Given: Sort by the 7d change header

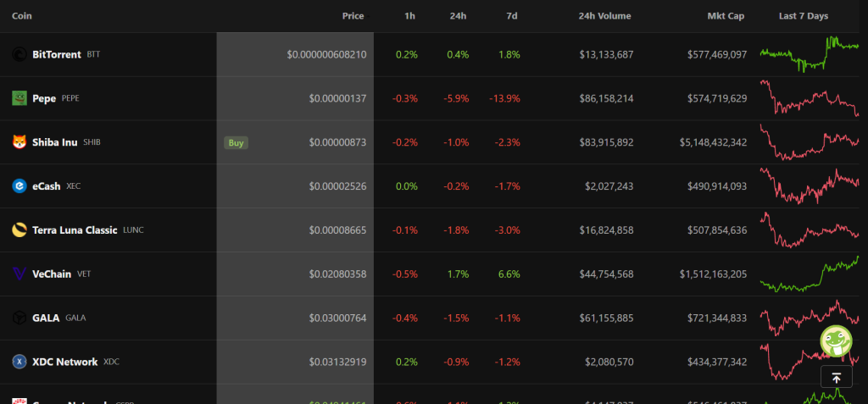Looking at the screenshot, I should [511, 16].
